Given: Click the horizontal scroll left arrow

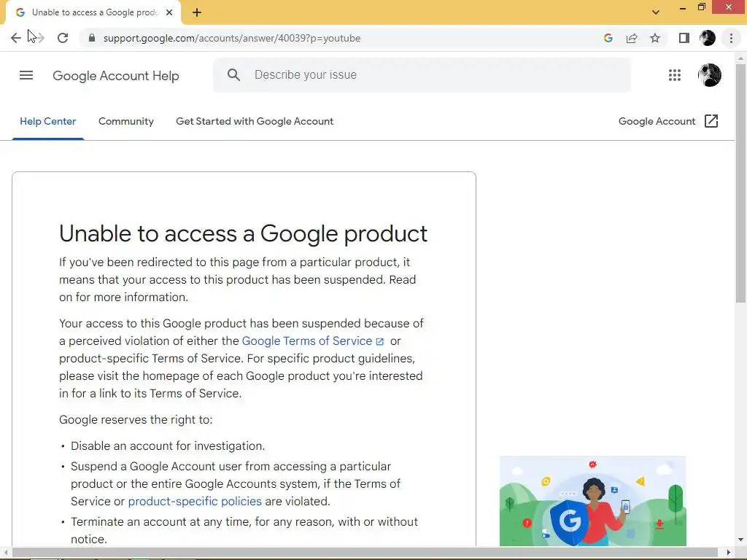Looking at the screenshot, I should [5, 553].
